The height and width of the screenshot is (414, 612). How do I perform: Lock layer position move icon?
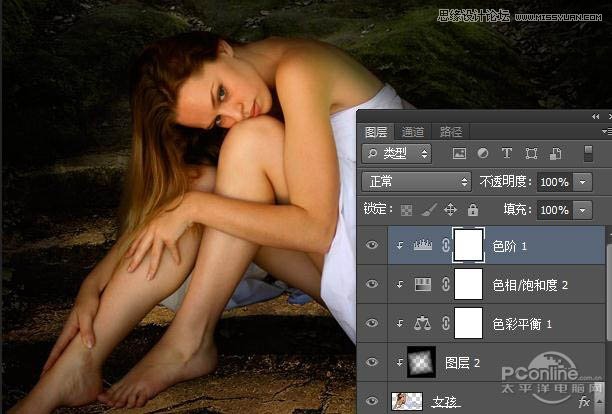450,210
